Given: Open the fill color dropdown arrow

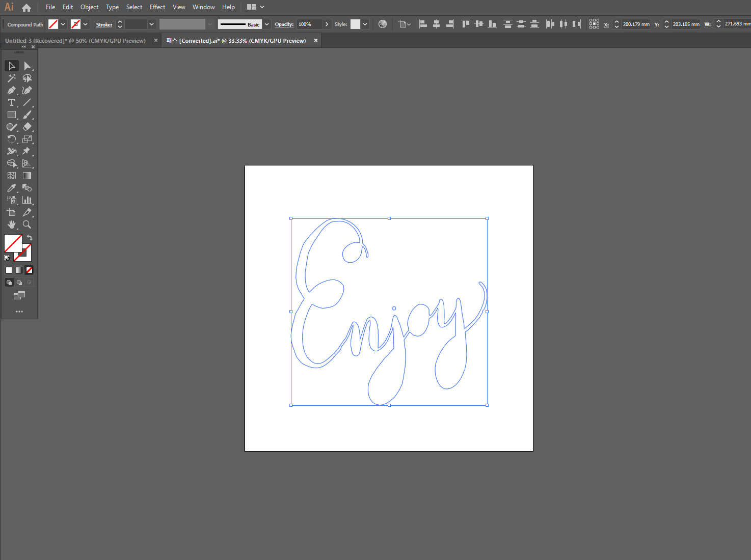Looking at the screenshot, I should coord(63,24).
